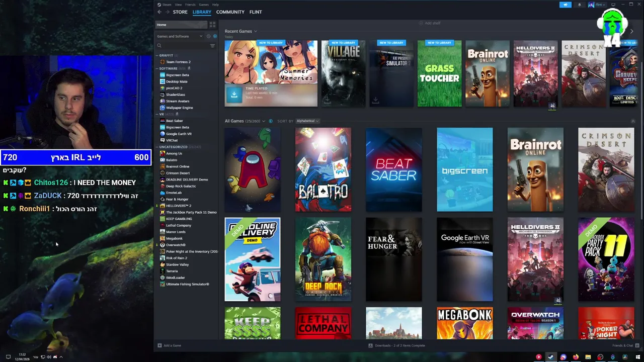
Task: Open Downloads status at the bottom
Action: [x=397, y=345]
